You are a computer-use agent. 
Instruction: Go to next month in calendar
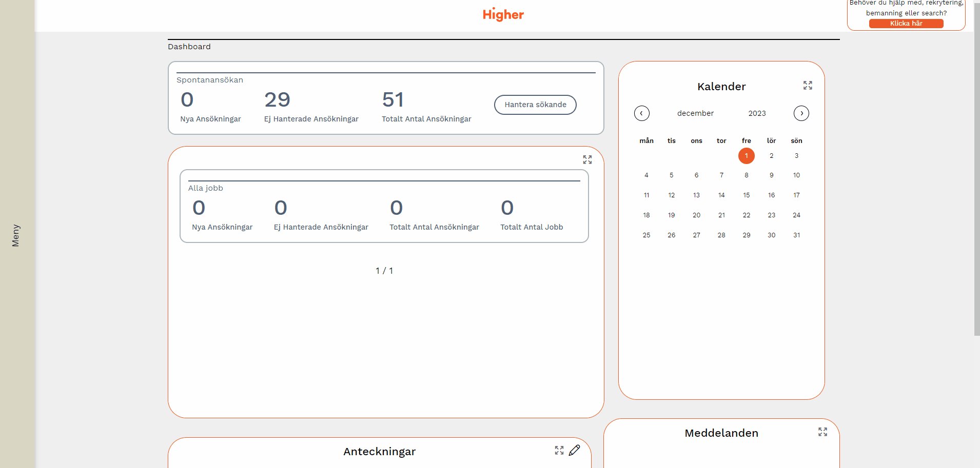[x=801, y=113]
